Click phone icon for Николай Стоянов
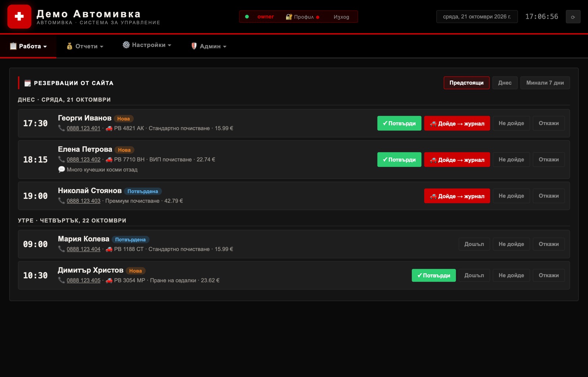The image size is (588, 377). coord(61,201)
